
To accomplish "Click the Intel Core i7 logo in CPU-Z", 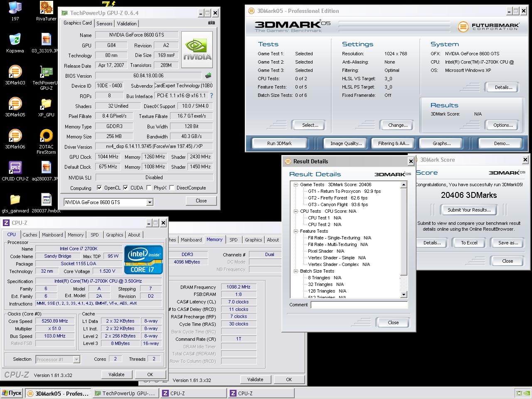I will pyautogui.click(x=143, y=260).
